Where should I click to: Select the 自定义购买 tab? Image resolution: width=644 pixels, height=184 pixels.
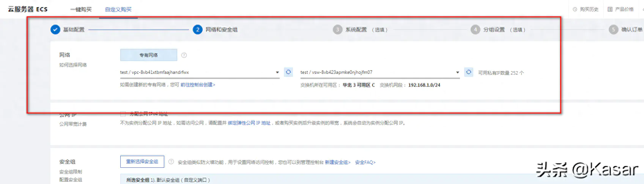[x=118, y=9]
